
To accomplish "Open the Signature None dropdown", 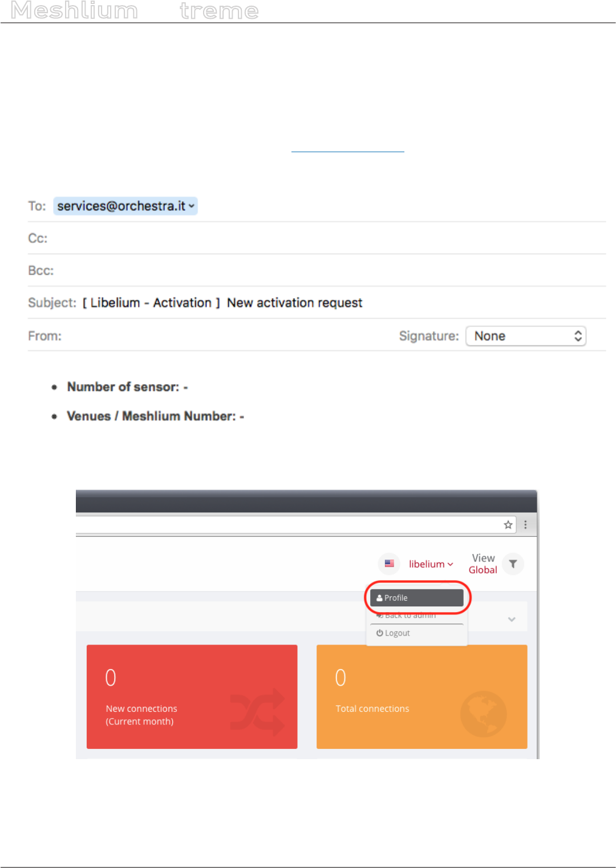I will pos(526,336).
